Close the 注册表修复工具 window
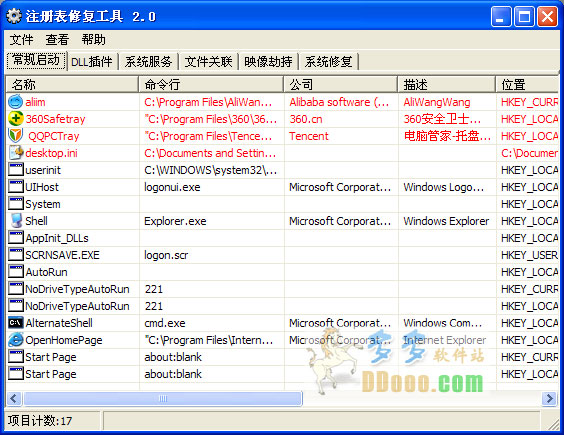Image resolution: width=564 pixels, height=435 pixels. 547,17
